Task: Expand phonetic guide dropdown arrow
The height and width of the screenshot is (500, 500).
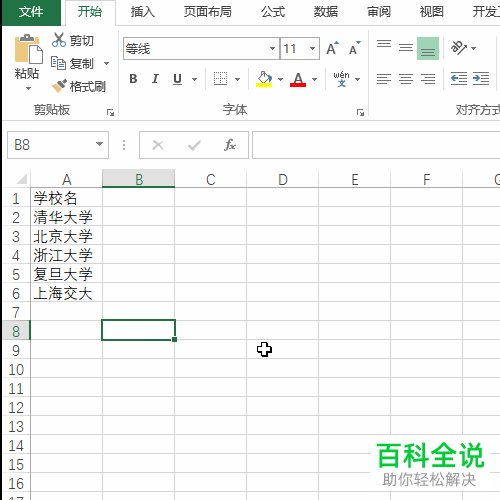Action: coord(358,79)
